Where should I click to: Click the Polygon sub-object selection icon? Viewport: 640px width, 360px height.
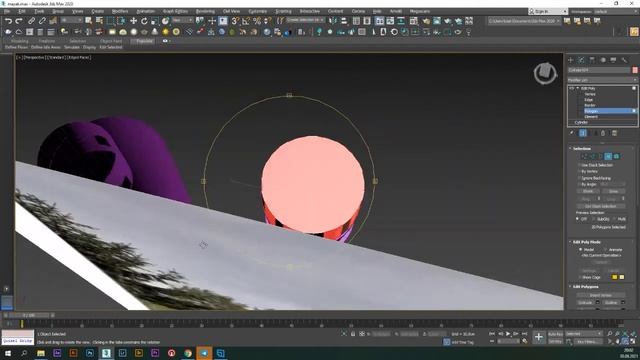click(608, 156)
